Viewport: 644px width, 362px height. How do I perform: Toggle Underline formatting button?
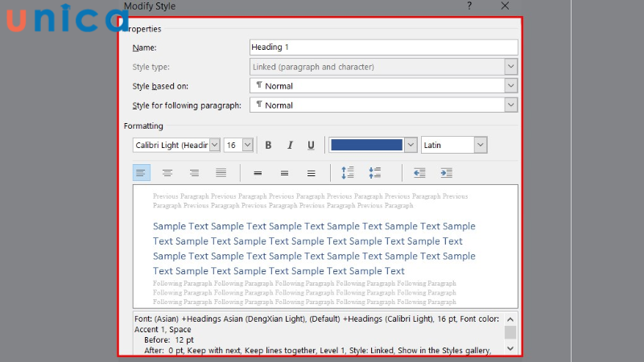point(311,146)
